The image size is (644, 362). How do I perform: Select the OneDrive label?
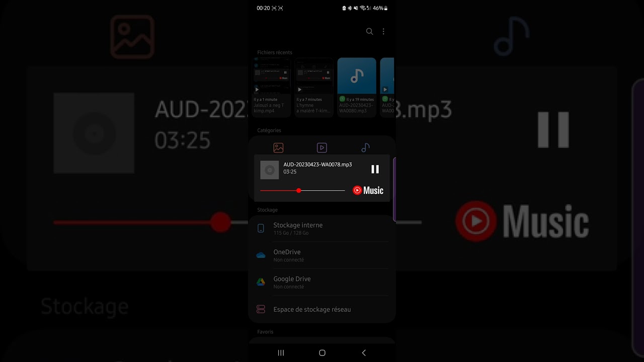287,252
